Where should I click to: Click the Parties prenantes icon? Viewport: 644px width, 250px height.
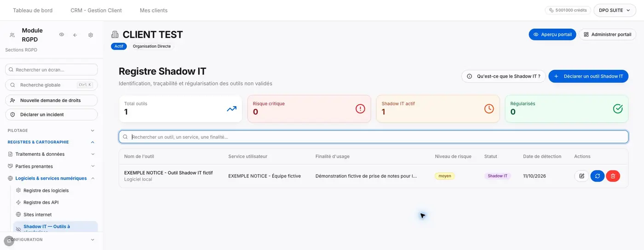(11, 166)
